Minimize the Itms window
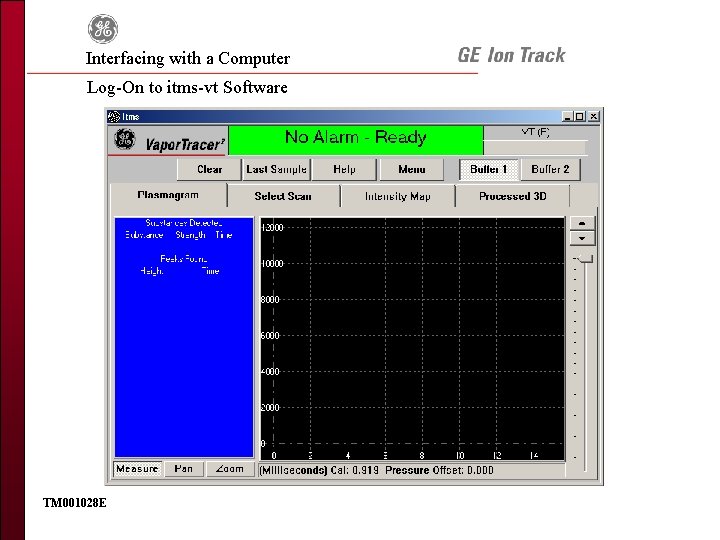 [x=568, y=117]
